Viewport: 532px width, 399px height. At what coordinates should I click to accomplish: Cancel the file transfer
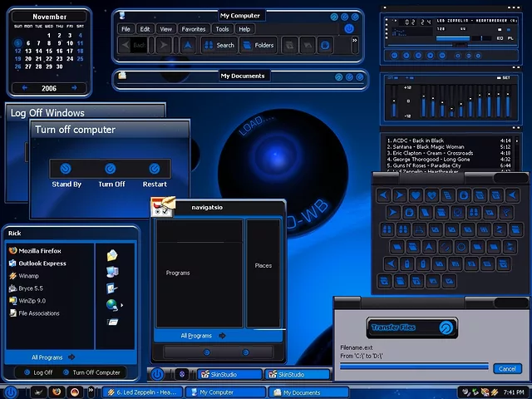pyautogui.click(x=506, y=368)
